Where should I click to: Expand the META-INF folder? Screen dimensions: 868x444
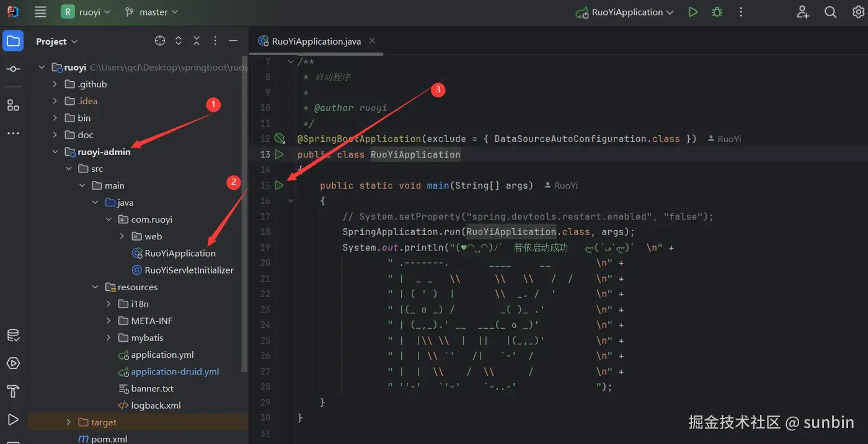pos(109,321)
